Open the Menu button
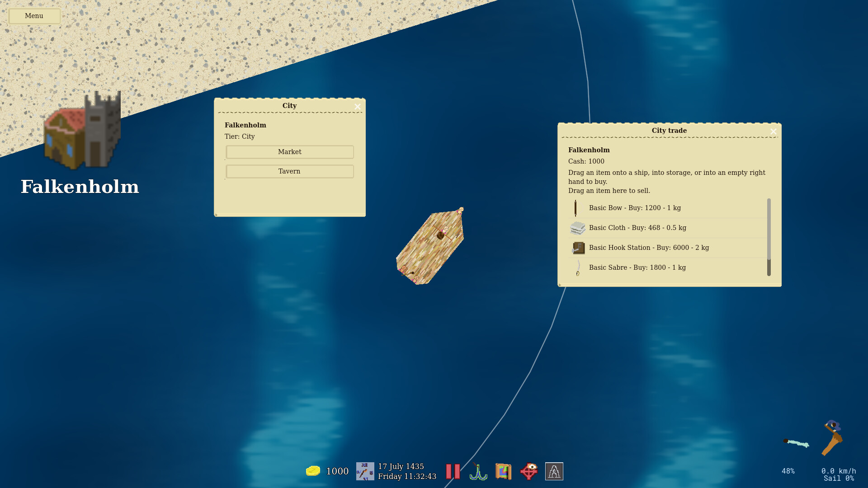Viewport: 868px width, 488px height. (34, 16)
